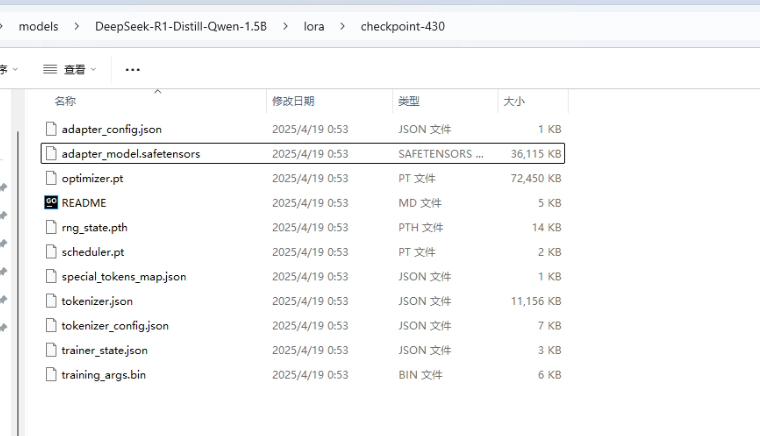
Task: Go to the models breadcrumb folder
Action: coord(38,27)
